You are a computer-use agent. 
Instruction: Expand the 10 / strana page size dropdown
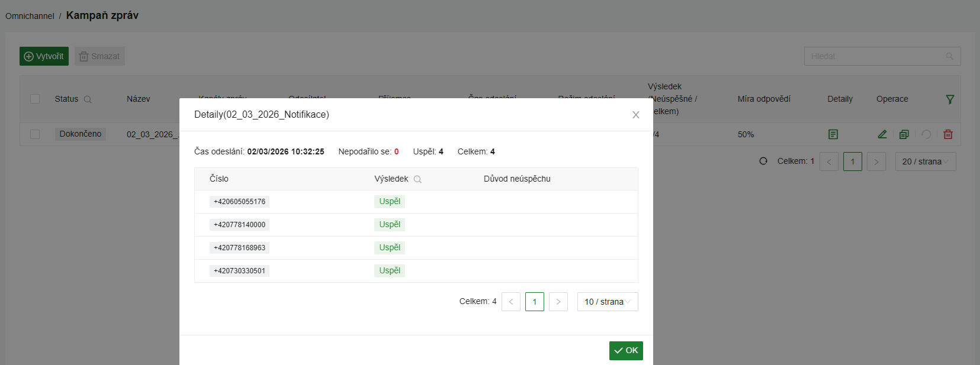[607, 302]
